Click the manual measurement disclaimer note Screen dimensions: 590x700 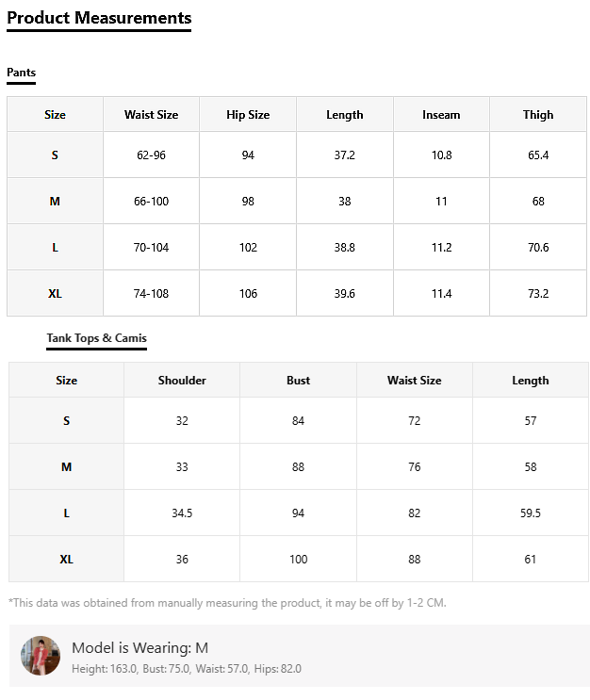pos(226,603)
